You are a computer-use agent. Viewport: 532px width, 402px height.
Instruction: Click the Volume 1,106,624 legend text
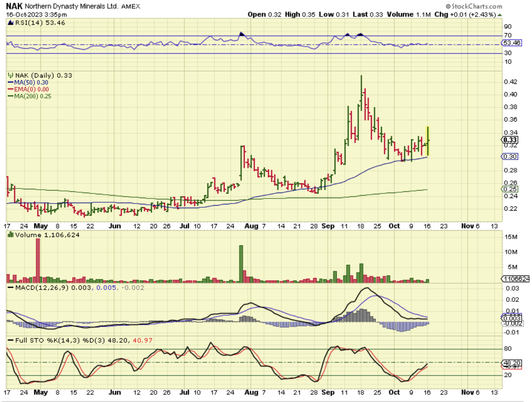point(47,235)
